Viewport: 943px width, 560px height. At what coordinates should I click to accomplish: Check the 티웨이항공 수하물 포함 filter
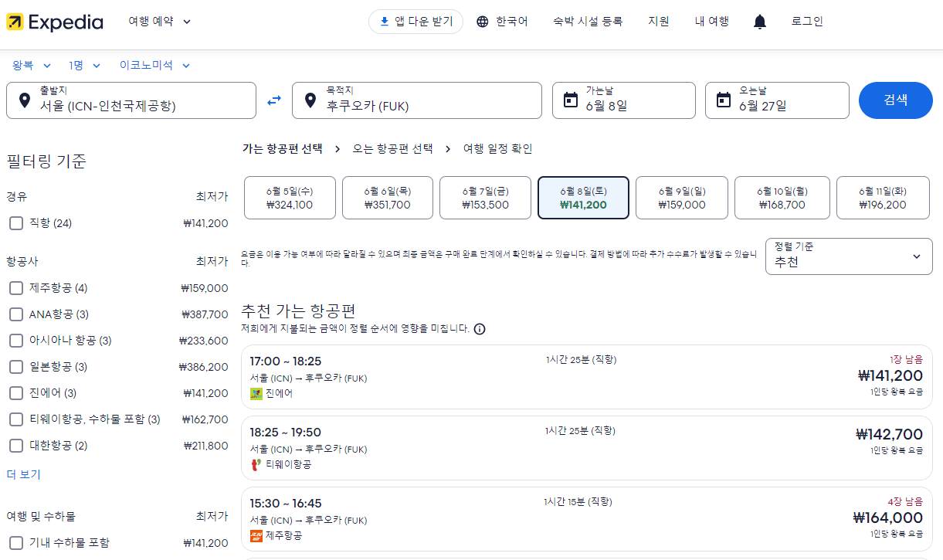point(16,419)
